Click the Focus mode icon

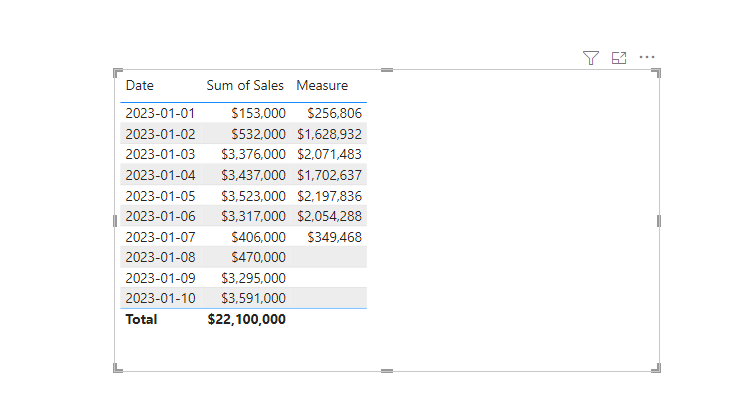(619, 58)
